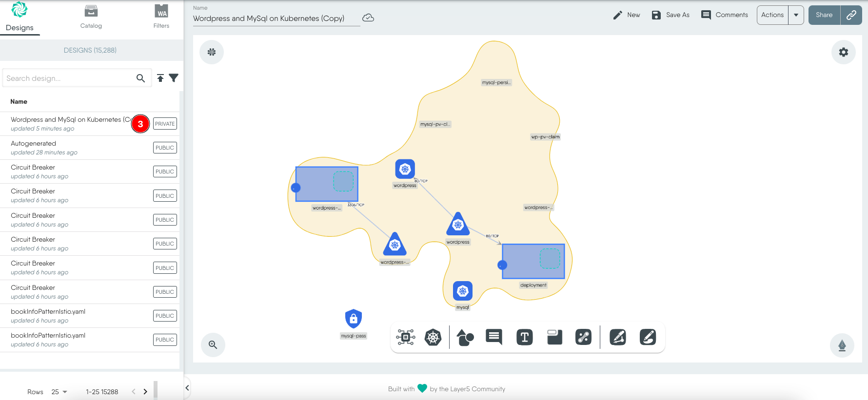Expand the Actions dropdown arrow
The height and width of the screenshot is (400, 868).
tap(796, 15)
